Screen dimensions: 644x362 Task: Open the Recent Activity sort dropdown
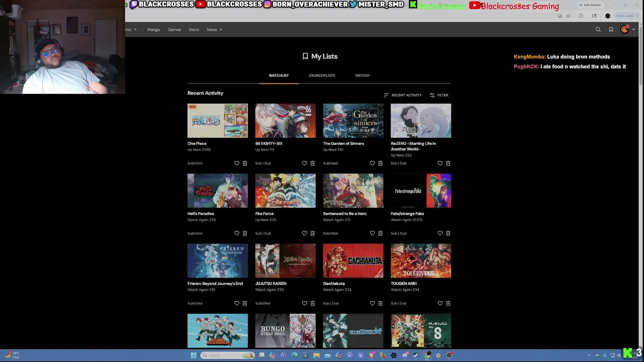[403, 95]
